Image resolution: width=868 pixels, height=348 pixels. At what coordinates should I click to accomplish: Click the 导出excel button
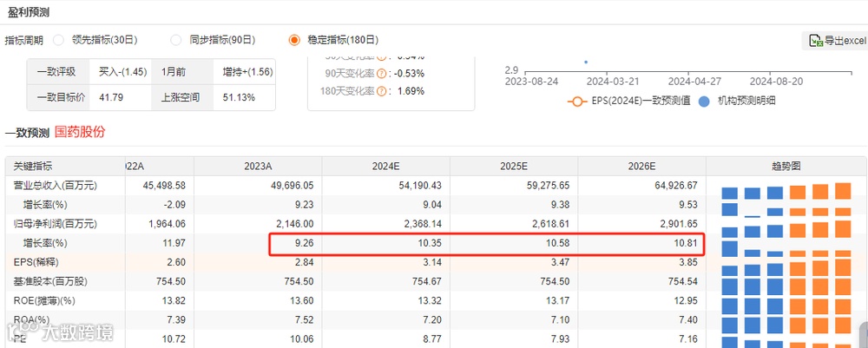click(x=835, y=41)
